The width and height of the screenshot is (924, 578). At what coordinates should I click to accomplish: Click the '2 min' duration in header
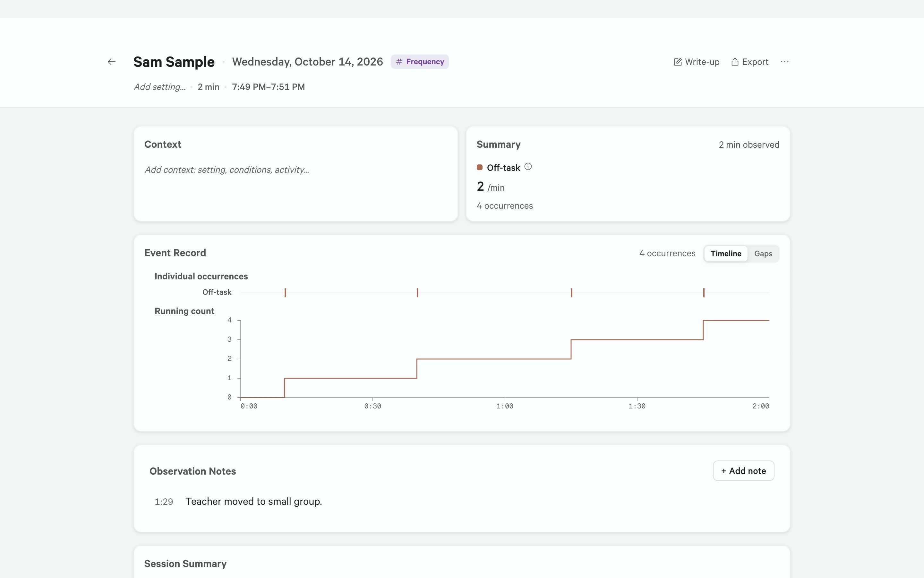pos(209,87)
